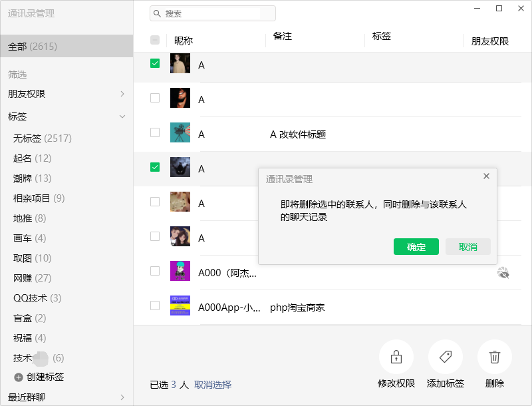Click the magnifier icon in search box
Screen dimensions: 532x406
tap(157, 13)
